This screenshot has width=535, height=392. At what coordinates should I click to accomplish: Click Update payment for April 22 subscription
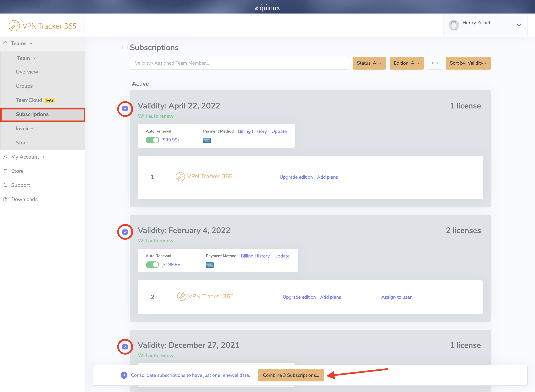[279, 131]
